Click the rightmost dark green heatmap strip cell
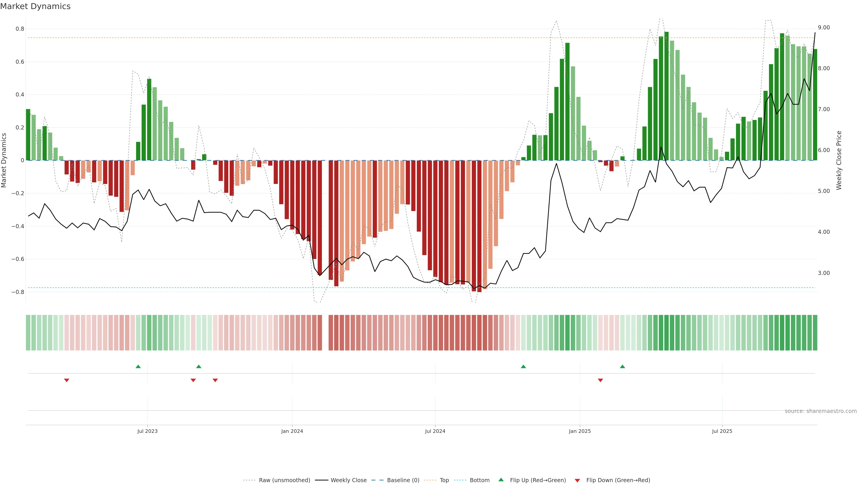This screenshot has height=488, width=868. 815,332
